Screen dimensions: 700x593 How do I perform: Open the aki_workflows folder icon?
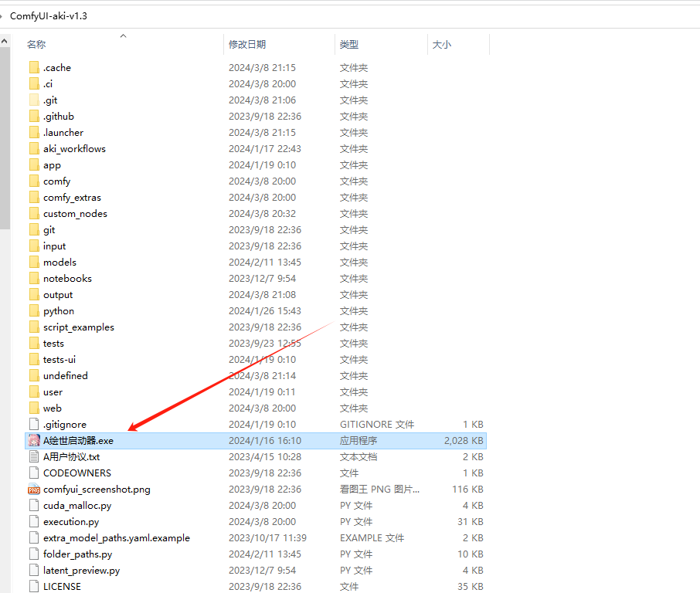point(35,148)
